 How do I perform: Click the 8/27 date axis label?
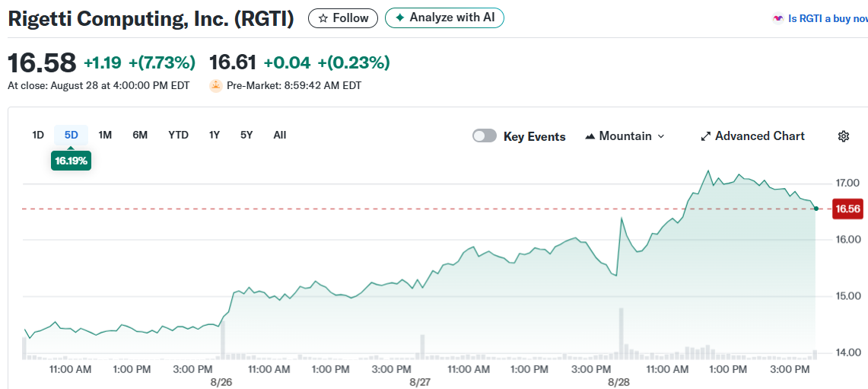point(420,382)
